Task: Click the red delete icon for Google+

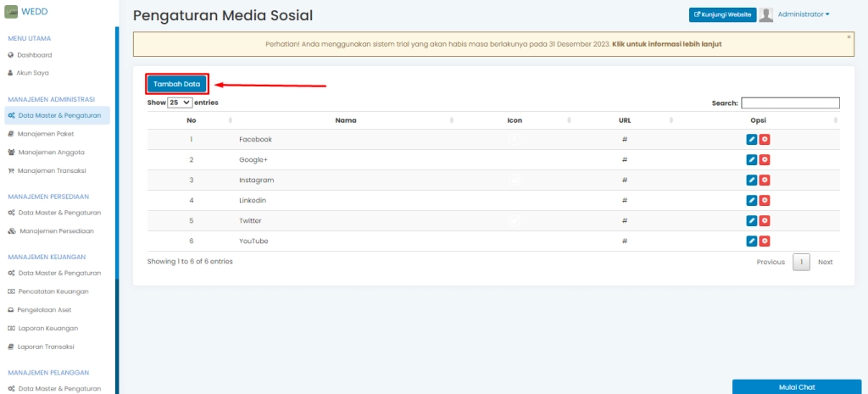Action: [765, 159]
